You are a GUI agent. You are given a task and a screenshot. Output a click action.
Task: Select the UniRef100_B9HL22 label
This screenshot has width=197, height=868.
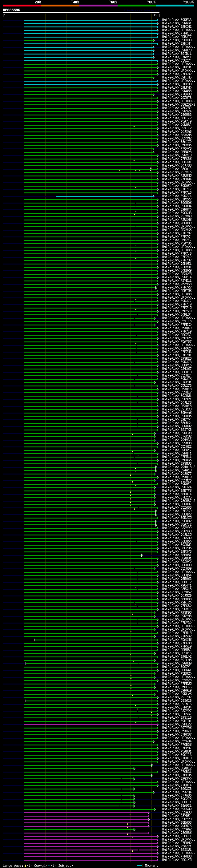(x=177, y=724)
